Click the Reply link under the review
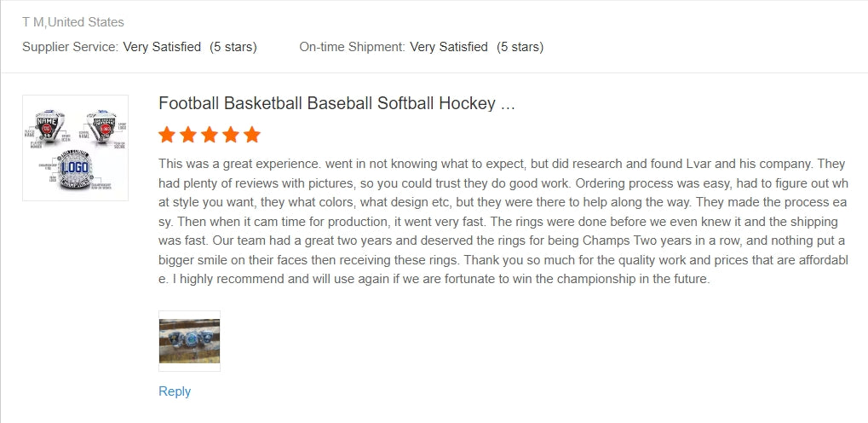Viewport: 868px width, 423px height. tap(175, 391)
